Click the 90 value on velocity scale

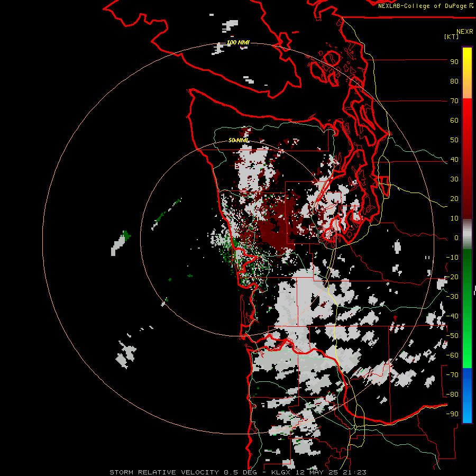pyautogui.click(x=454, y=62)
